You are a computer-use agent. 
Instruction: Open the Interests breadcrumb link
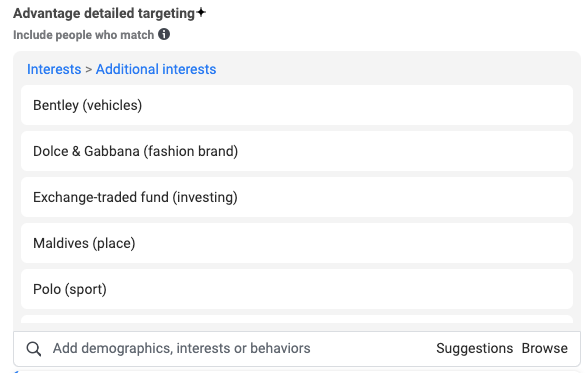[x=54, y=69]
